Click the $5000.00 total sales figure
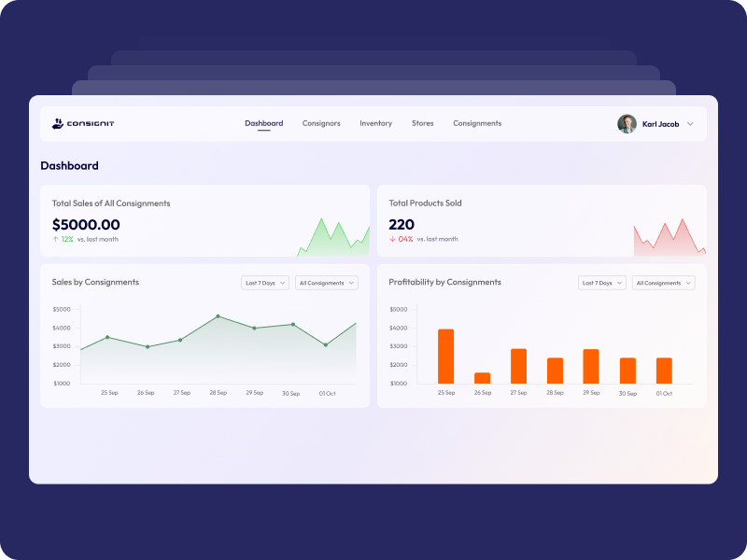The width and height of the screenshot is (747, 560). click(86, 224)
